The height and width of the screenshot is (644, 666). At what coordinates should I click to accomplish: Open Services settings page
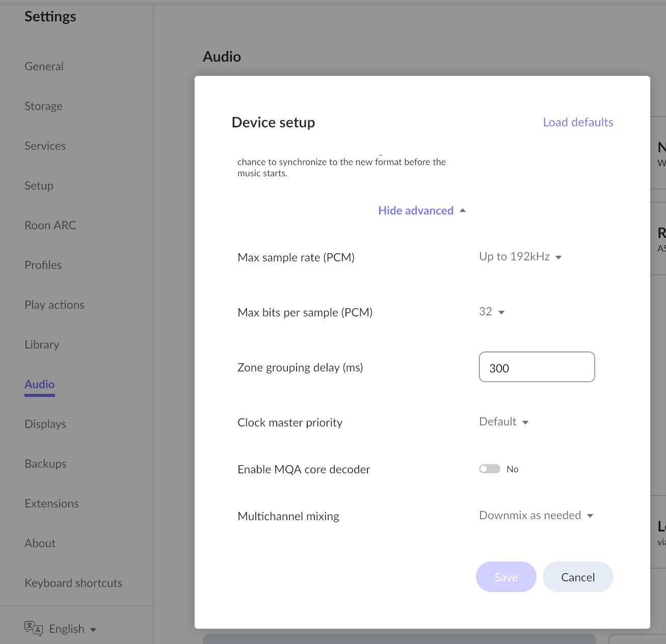coord(45,146)
